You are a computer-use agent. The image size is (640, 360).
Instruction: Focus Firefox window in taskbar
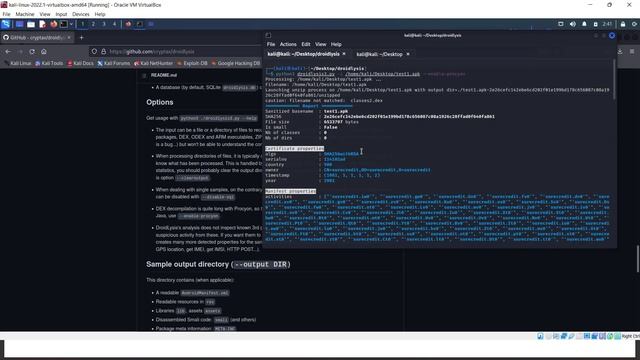[x=128, y=24]
